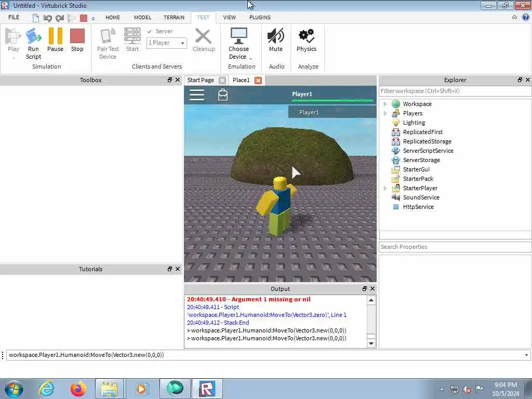Viewport: 532px width, 399px height.
Task: Close the Output panel
Action: coord(373,289)
